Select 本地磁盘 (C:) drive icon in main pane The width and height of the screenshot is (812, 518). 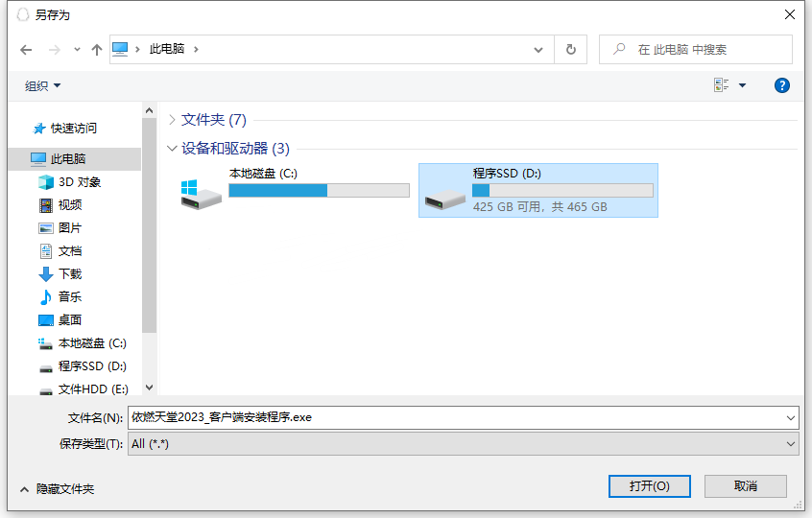pyautogui.click(x=202, y=192)
